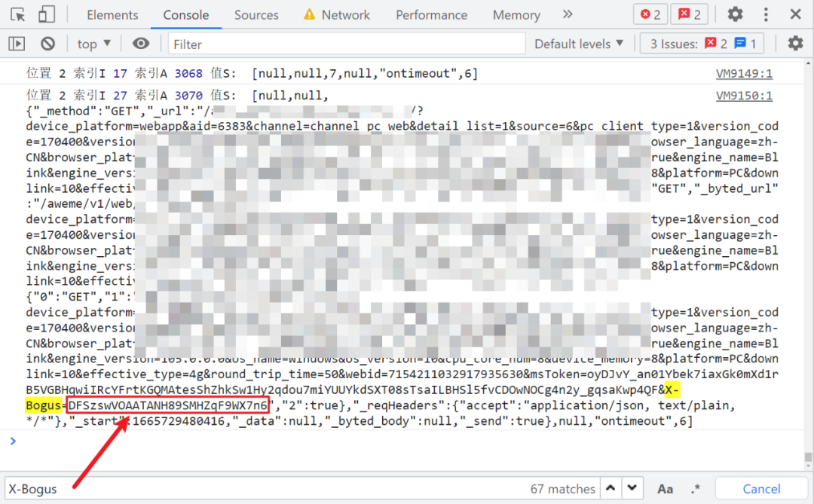
Task: Cancel the console search
Action: point(761,488)
